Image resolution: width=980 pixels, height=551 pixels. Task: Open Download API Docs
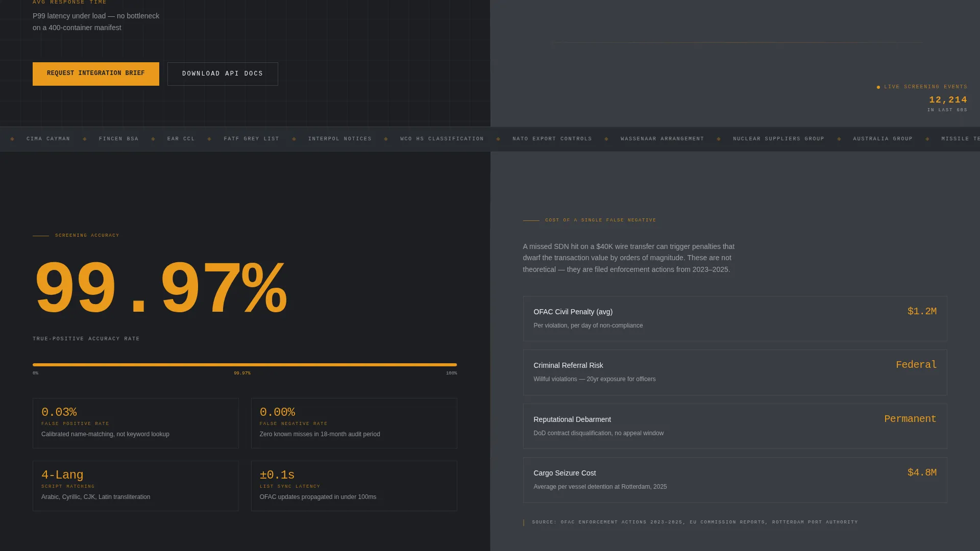[223, 74]
